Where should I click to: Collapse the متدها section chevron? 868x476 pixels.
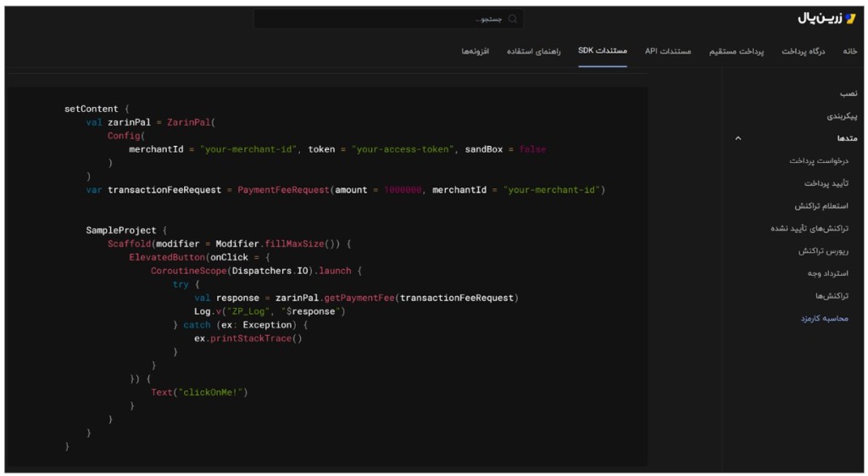[x=738, y=138]
